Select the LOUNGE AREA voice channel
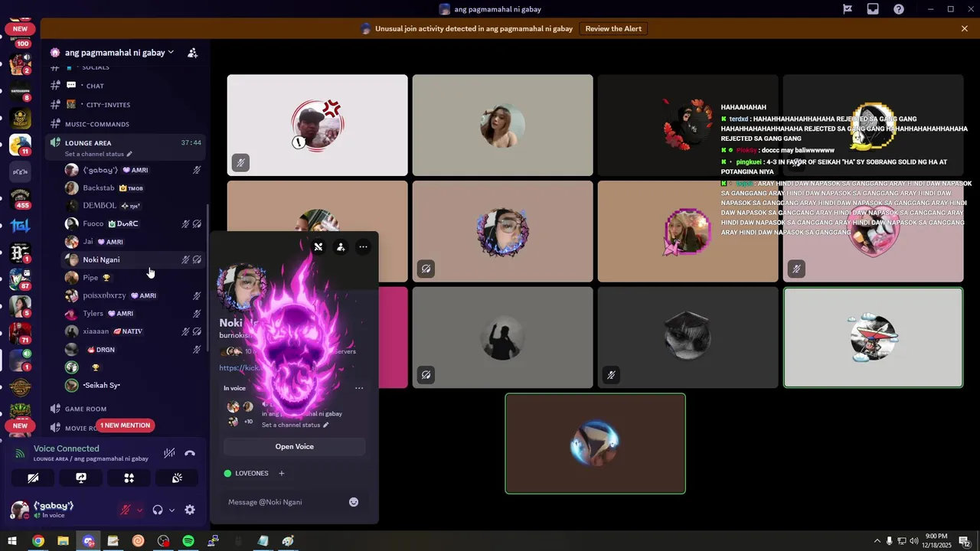The width and height of the screenshot is (980, 551). point(88,143)
